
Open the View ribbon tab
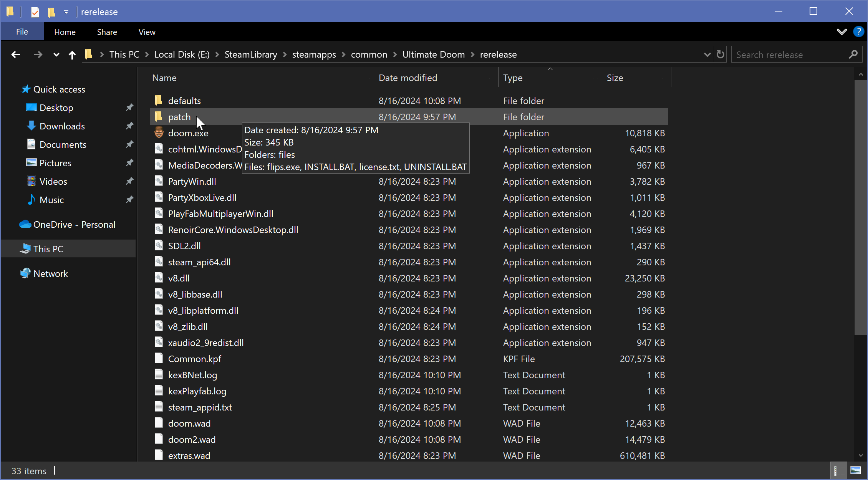pos(147,32)
